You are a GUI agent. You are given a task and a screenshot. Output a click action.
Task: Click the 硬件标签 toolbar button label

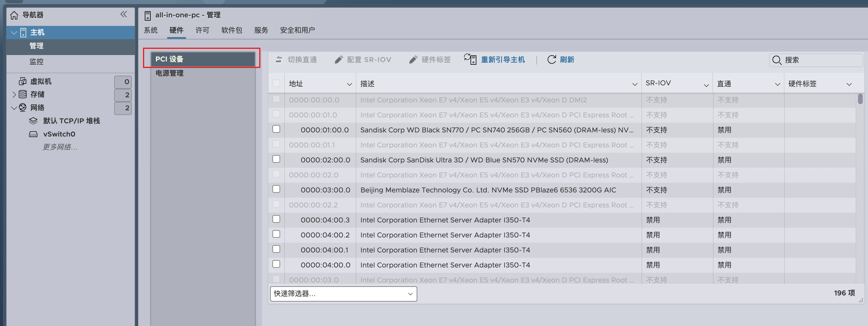point(436,60)
